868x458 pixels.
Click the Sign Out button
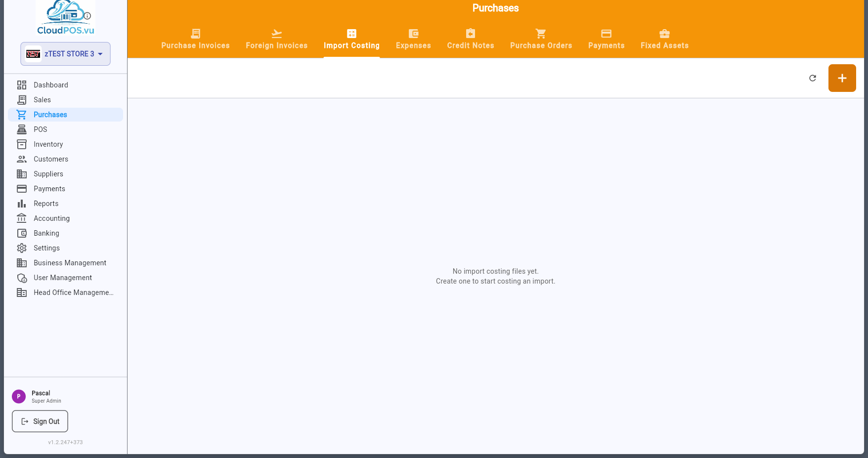40,421
